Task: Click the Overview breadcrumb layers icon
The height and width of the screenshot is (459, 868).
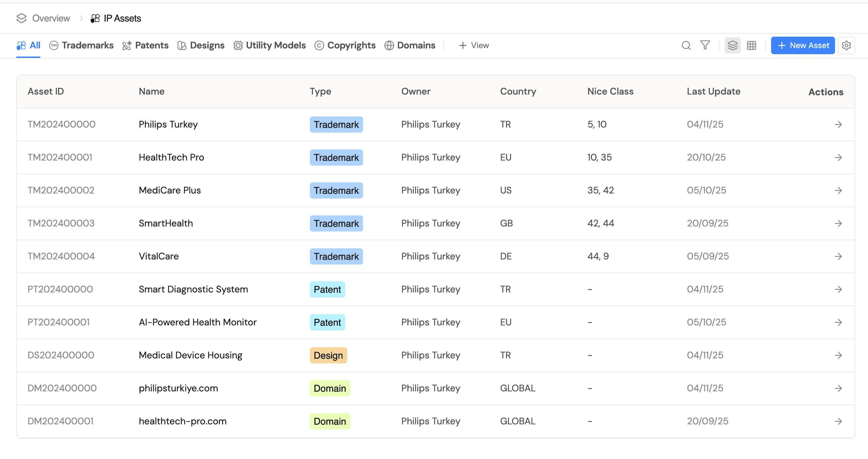Action: pos(22,18)
